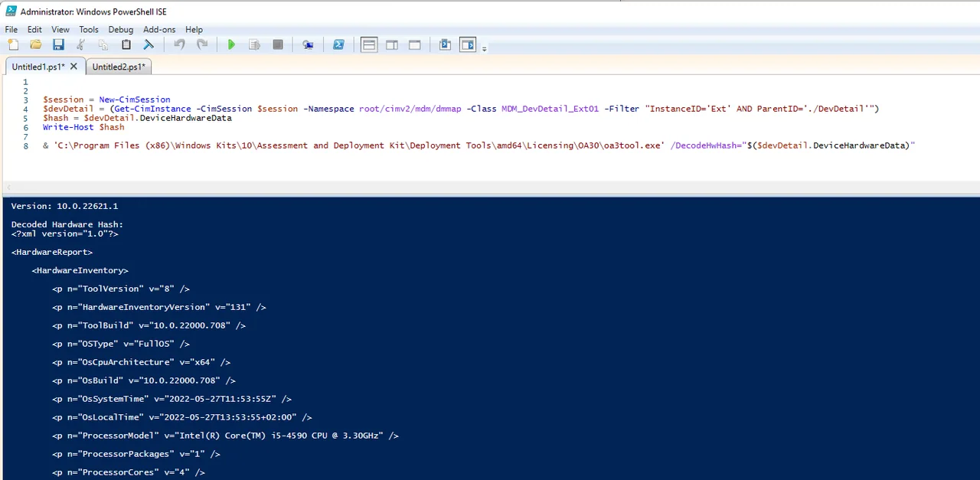Viewport: 980px width, 480px height.
Task: Click the '$hash = $devDetail.DeviceHardwareData' line
Action: (x=137, y=118)
